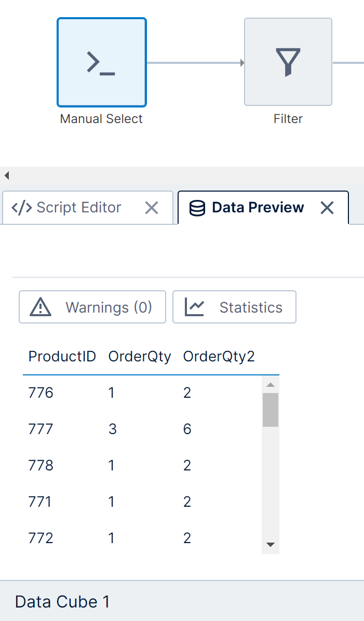
Task: Click the database icon on Data Preview
Action: (197, 208)
